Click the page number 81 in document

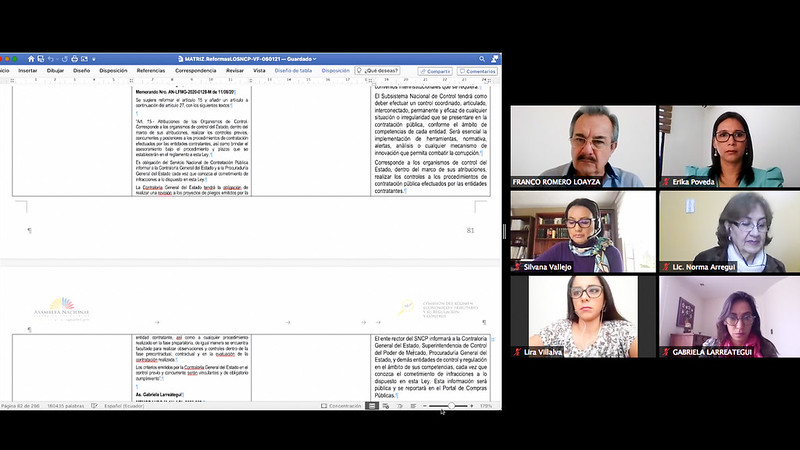coord(470,231)
